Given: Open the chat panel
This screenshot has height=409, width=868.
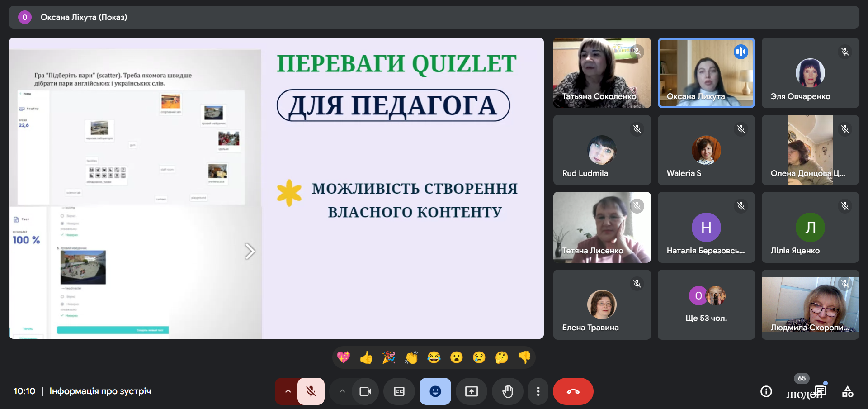Looking at the screenshot, I should [x=821, y=390].
